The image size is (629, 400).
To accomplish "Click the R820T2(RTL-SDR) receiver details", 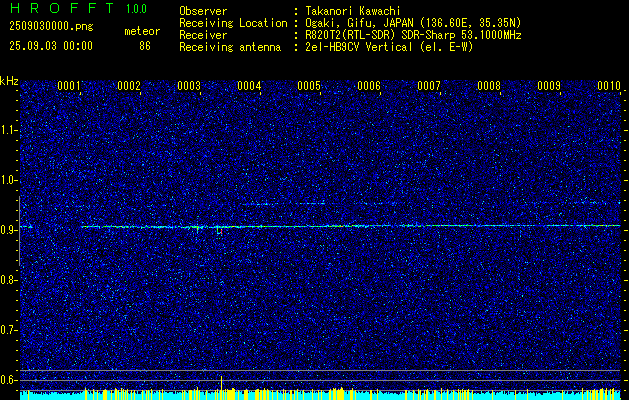I will 413,35.
